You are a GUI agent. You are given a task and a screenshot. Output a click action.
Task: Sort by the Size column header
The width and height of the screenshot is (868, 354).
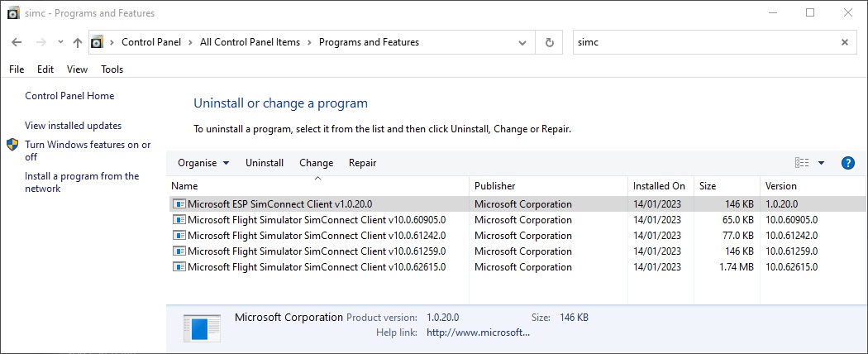727,186
